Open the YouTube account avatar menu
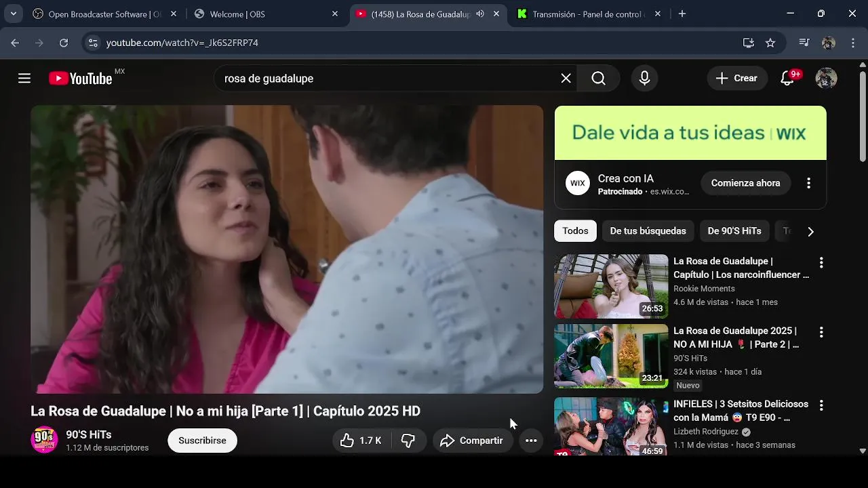The width and height of the screenshot is (868, 488). pos(826,79)
